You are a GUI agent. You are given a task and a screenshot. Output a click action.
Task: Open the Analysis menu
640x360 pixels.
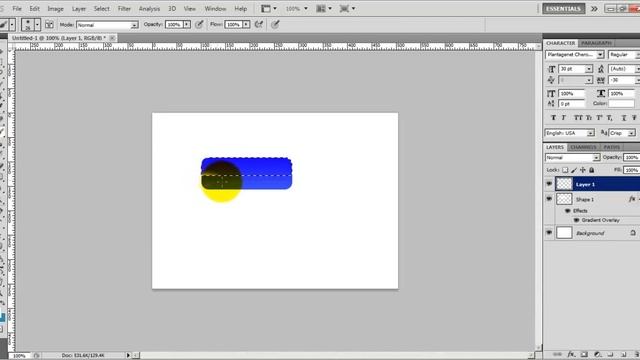pyautogui.click(x=149, y=9)
